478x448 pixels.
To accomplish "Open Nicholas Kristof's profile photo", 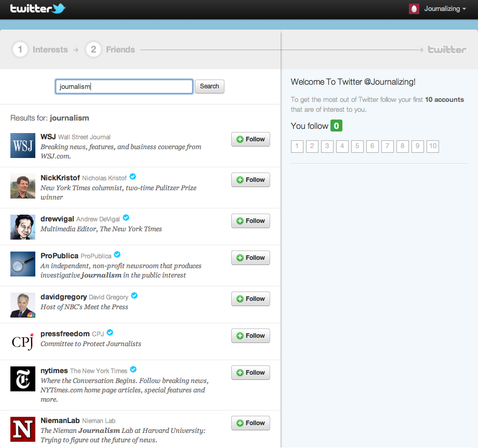I will pyautogui.click(x=23, y=186).
